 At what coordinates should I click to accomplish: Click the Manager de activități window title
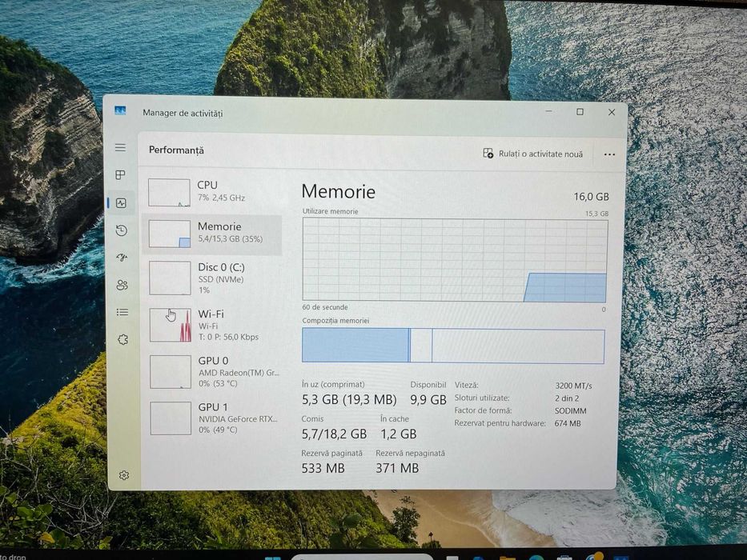pos(183,114)
